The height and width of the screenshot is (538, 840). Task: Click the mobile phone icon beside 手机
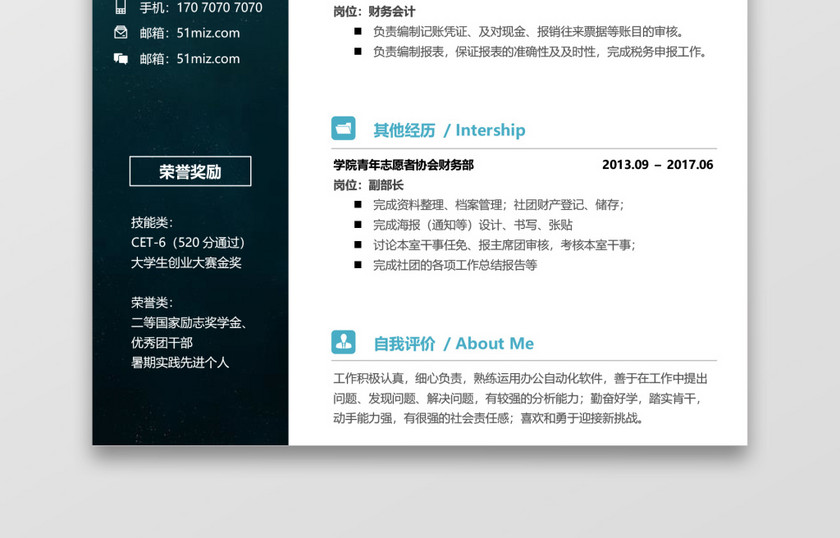[121, 8]
